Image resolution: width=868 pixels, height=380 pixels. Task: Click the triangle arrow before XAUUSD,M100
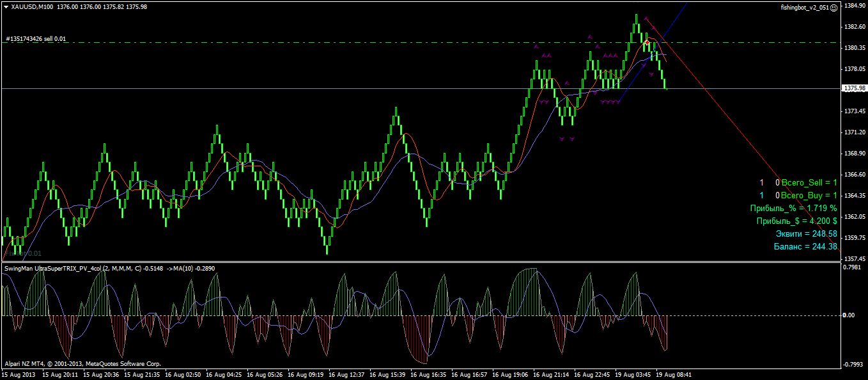pyautogui.click(x=6, y=6)
